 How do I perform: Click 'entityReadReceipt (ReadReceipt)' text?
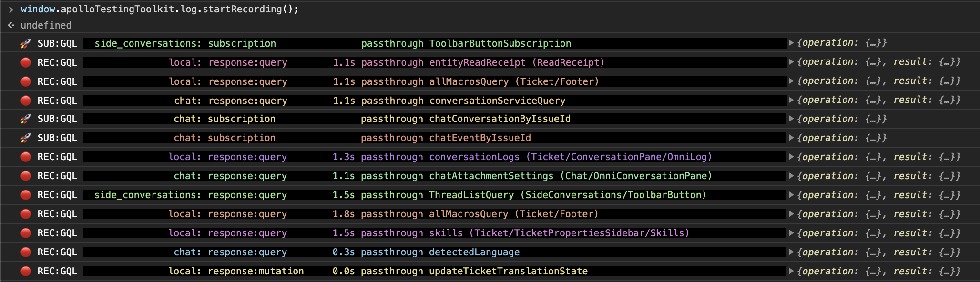tap(517, 62)
